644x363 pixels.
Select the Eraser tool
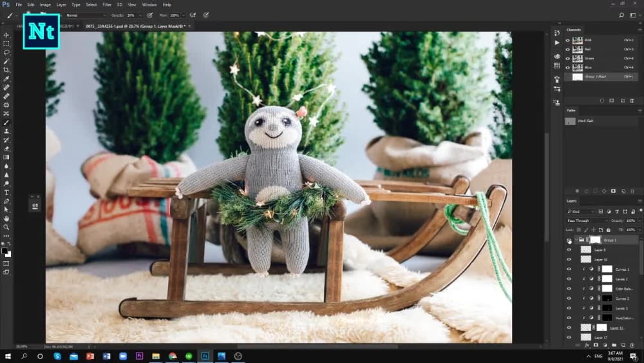point(6,148)
